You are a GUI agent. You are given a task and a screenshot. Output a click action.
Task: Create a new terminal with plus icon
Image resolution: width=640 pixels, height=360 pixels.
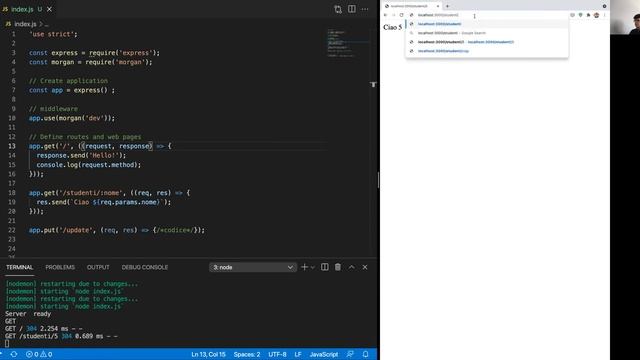(304, 267)
